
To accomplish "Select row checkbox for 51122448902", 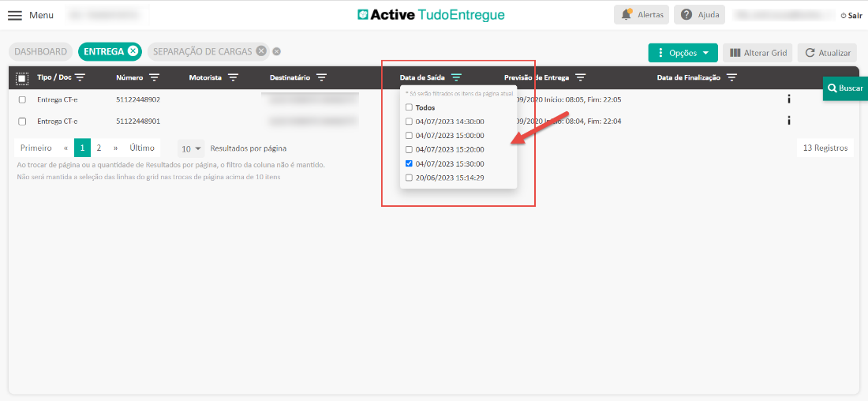I will [22, 99].
